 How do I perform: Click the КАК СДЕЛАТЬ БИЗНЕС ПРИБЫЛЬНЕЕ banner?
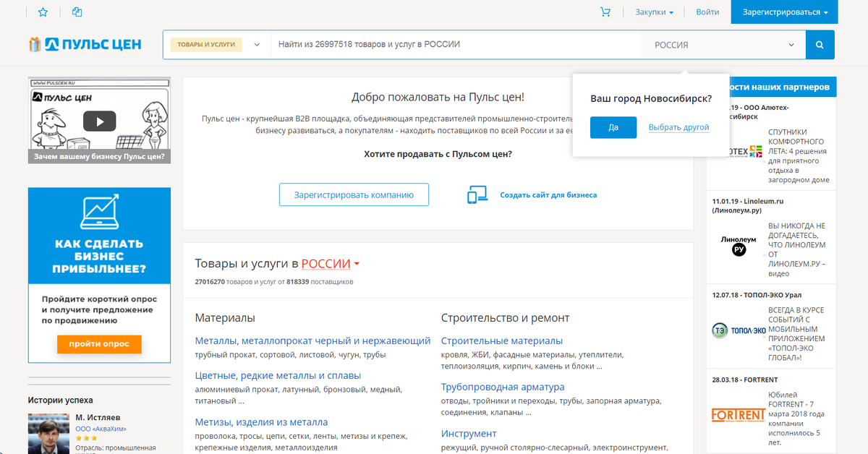[x=99, y=275]
